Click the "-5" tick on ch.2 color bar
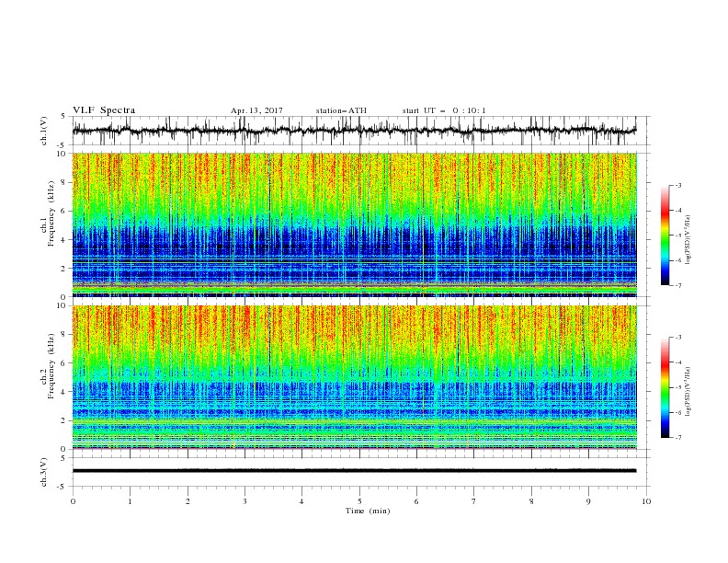Screen dimensions: 728x563 click(x=678, y=387)
